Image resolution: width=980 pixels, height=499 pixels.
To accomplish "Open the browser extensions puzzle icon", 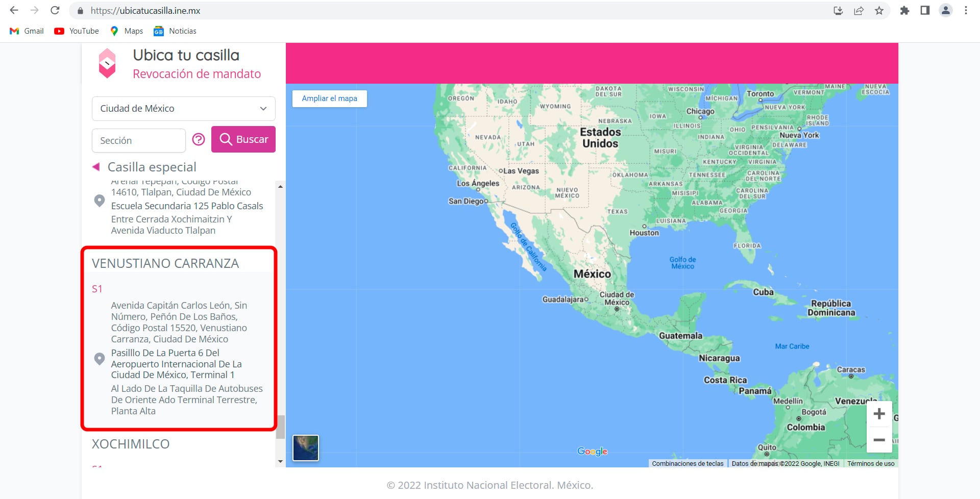I will tap(904, 11).
